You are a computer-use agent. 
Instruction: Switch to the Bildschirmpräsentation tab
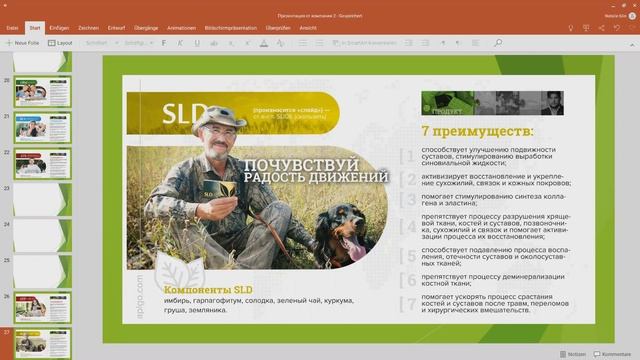[231, 28]
